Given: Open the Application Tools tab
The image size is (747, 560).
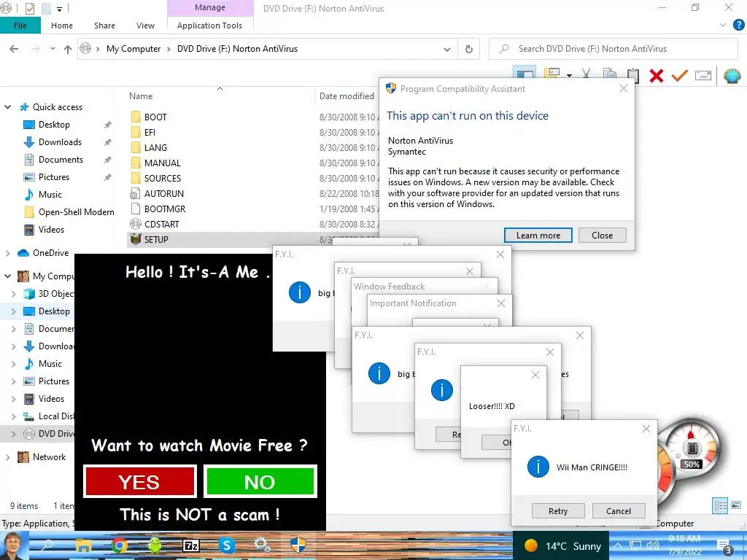Looking at the screenshot, I should coord(209,26).
